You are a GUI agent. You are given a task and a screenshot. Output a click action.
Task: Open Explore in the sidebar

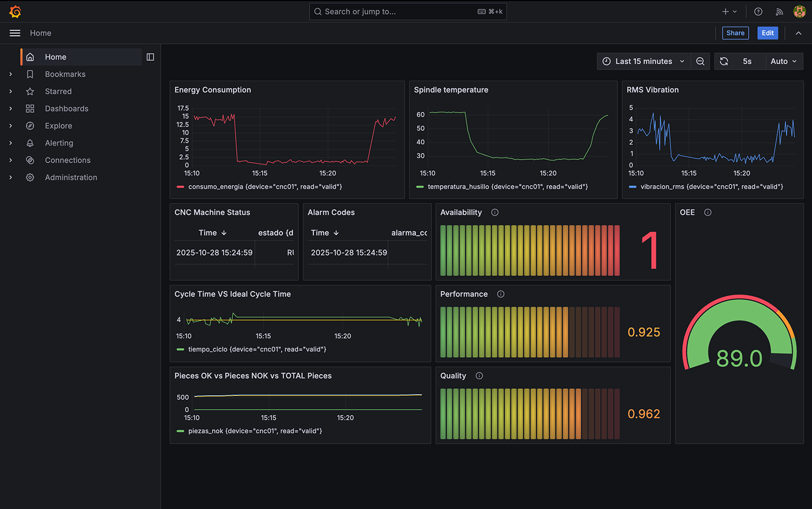(x=59, y=126)
